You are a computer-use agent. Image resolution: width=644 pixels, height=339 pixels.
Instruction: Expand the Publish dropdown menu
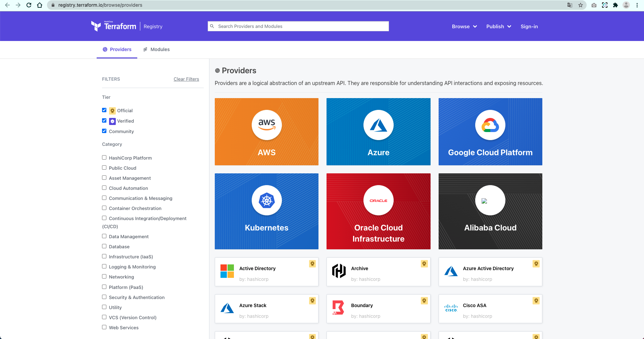coord(499,27)
